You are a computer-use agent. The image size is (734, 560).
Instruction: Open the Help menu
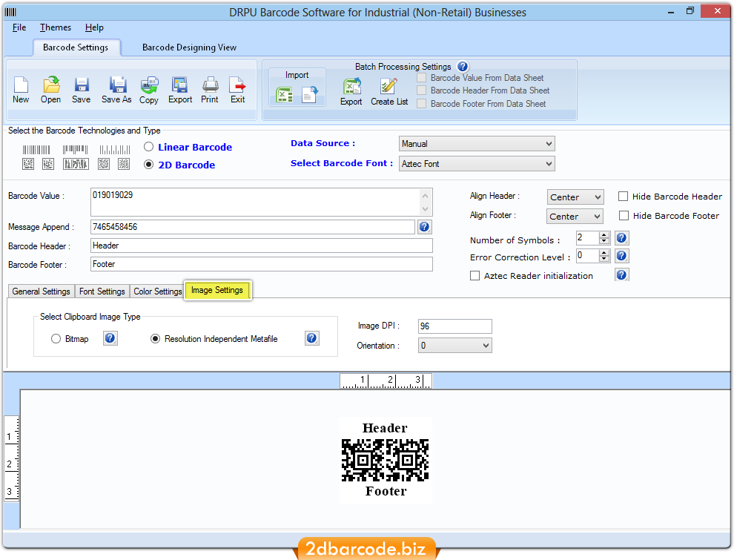pos(94,27)
